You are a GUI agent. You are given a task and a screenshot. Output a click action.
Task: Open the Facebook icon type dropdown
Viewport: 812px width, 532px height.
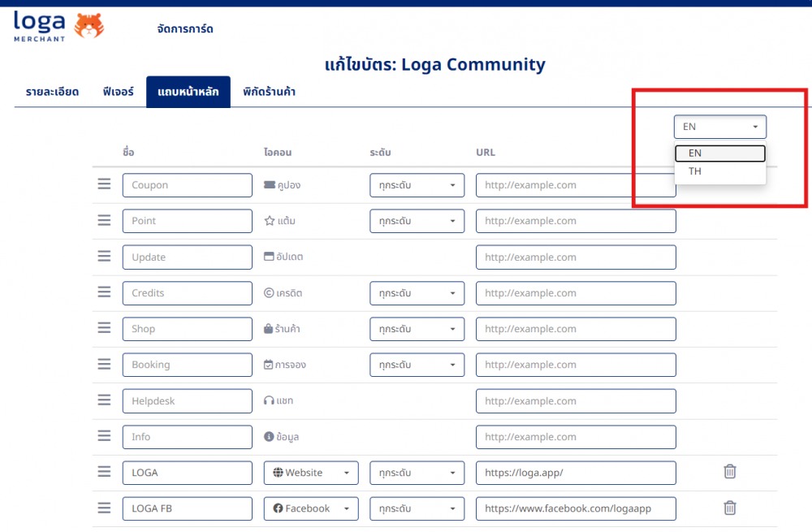pyautogui.click(x=311, y=508)
